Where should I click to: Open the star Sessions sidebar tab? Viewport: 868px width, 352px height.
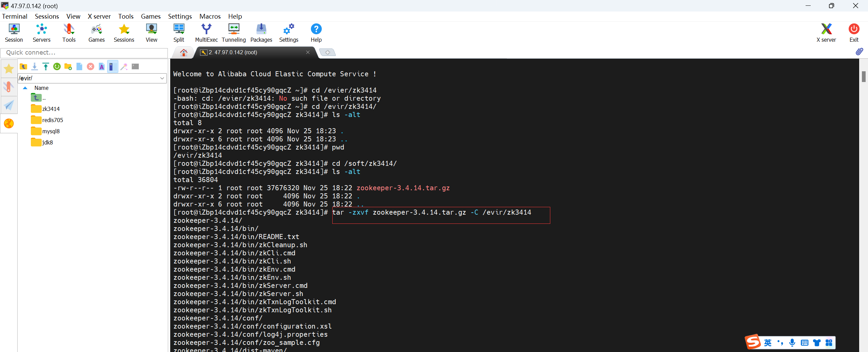pyautogui.click(x=9, y=69)
